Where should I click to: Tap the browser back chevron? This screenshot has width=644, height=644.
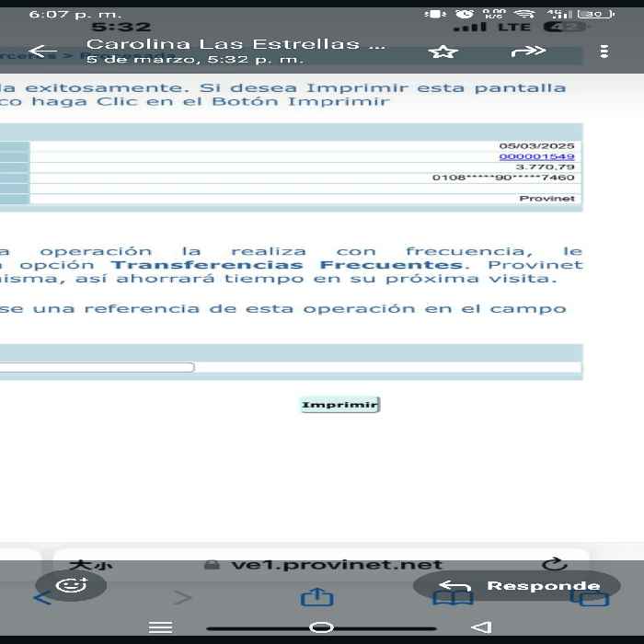[x=42, y=598]
